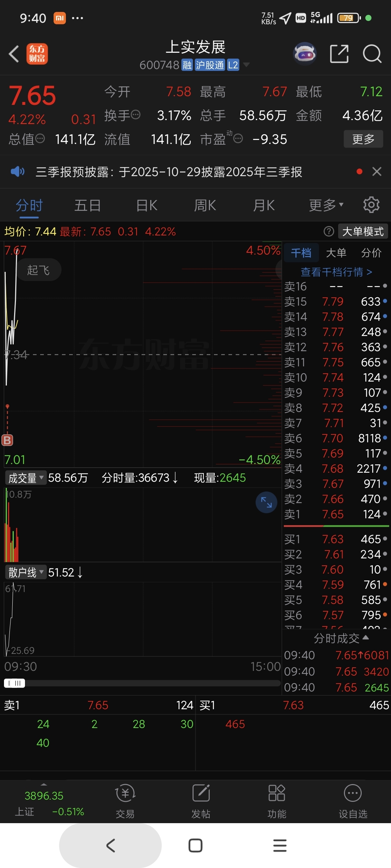Tap 更多 button in quote summary
This screenshot has width=391, height=868.
[363, 139]
